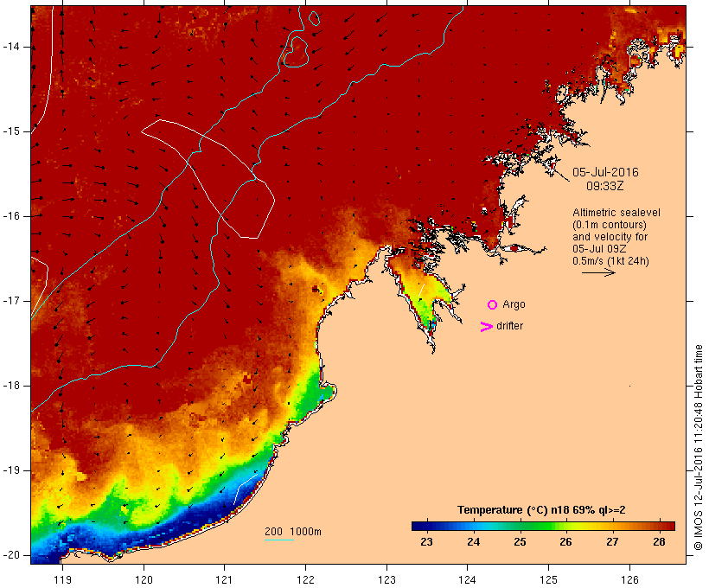709x588 pixels.
Task: Click the '(0.1m contours)' caption line
Action: 610,225
